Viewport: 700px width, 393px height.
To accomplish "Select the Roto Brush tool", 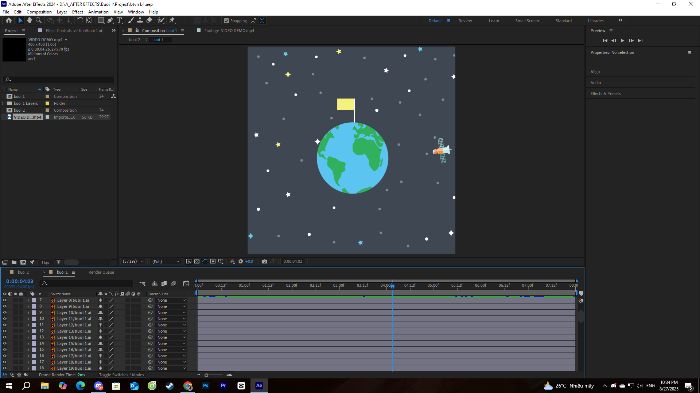I will [x=161, y=21].
